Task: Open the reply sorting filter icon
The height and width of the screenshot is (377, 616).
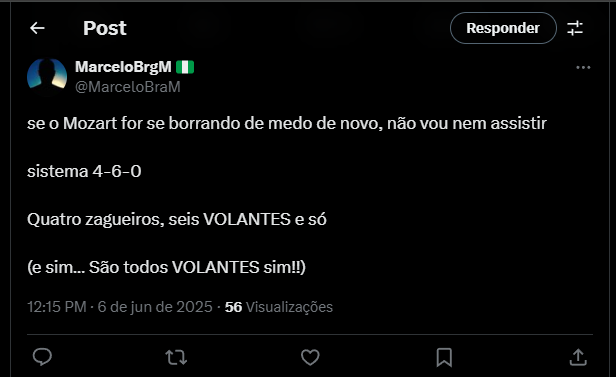Action: pos(575,28)
